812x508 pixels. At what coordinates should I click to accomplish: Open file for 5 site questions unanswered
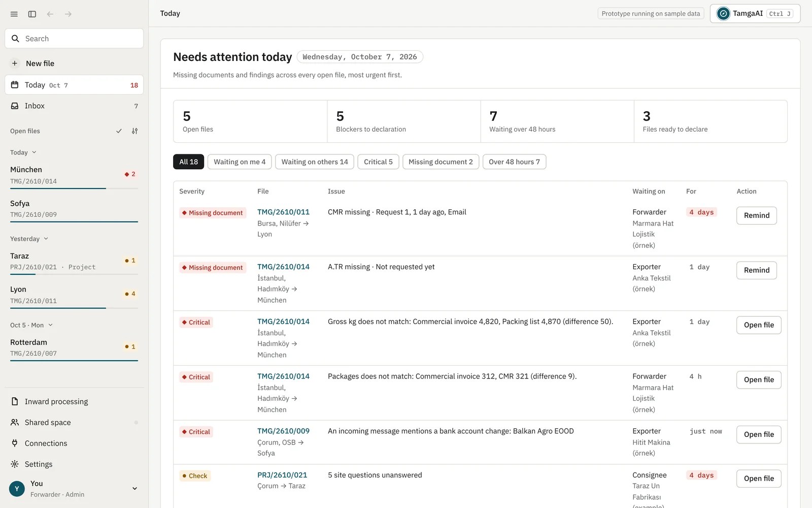click(x=759, y=479)
